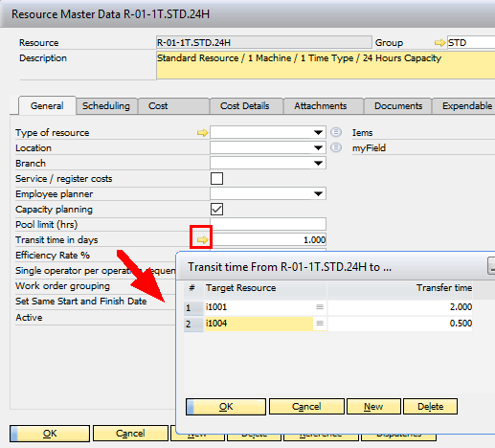Click Delete in the Transit time dialog
495x448 pixels.
430,407
